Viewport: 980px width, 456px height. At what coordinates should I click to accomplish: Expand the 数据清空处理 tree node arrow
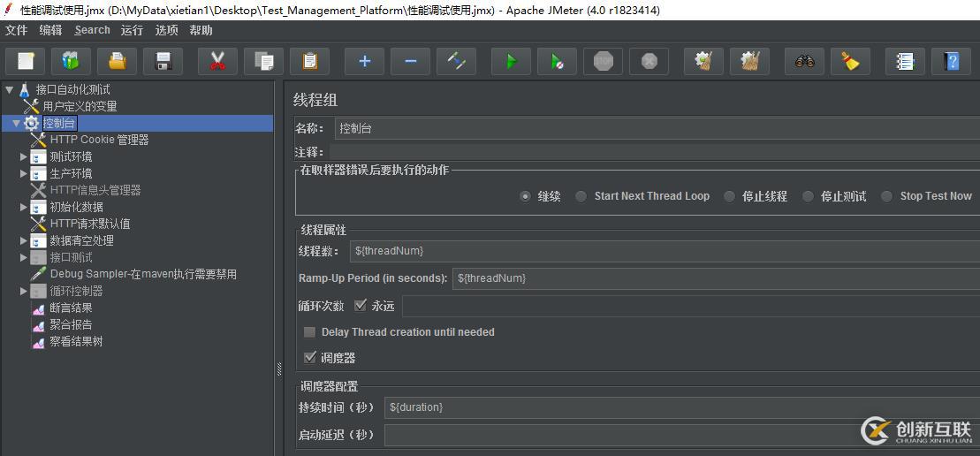(x=24, y=240)
